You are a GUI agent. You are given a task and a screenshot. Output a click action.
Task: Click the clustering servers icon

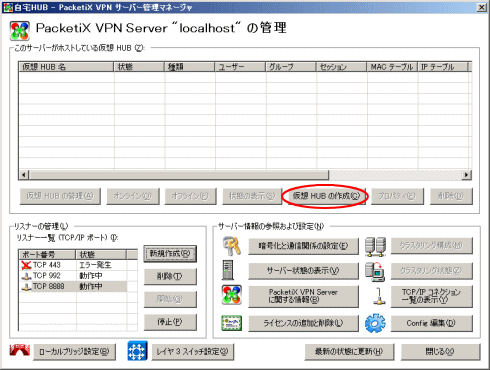pyautogui.click(x=375, y=247)
